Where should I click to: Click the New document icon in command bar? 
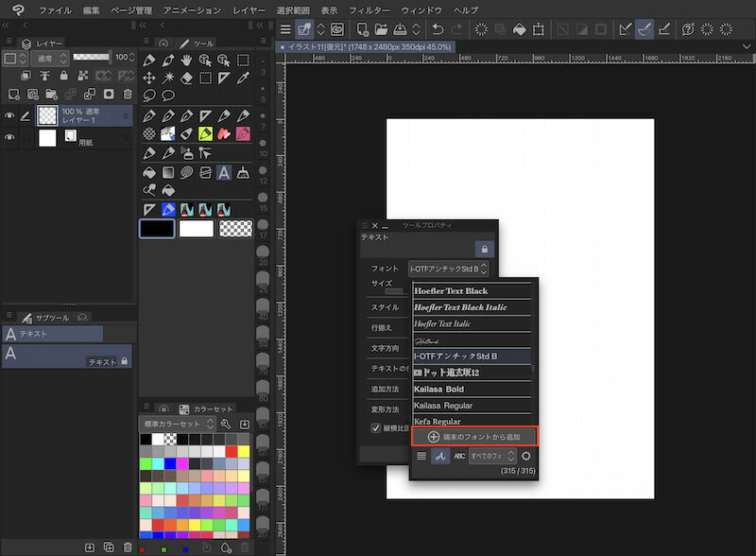[363, 29]
